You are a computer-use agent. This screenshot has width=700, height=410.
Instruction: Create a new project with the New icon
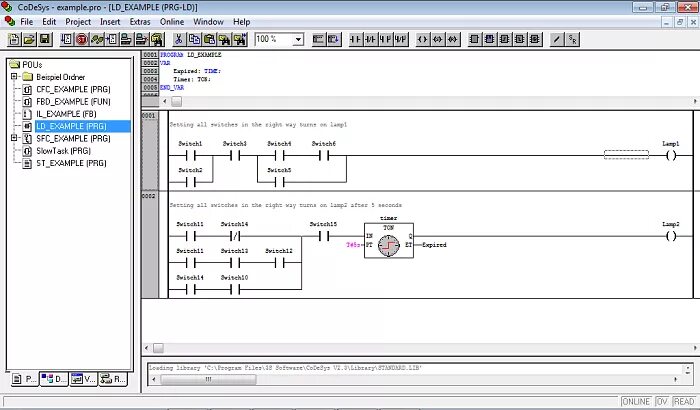tap(14, 39)
